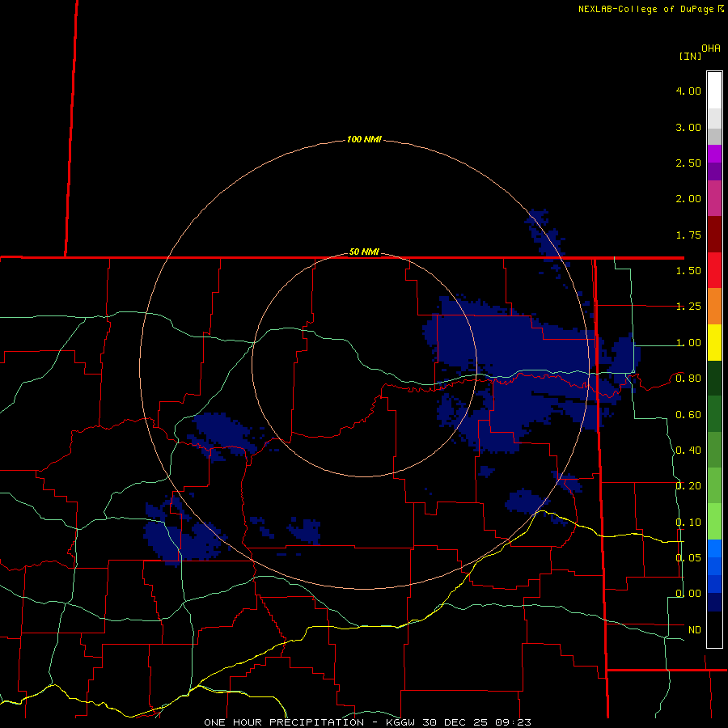
Task: Click the ND no-data legend label
Action: 695,630
